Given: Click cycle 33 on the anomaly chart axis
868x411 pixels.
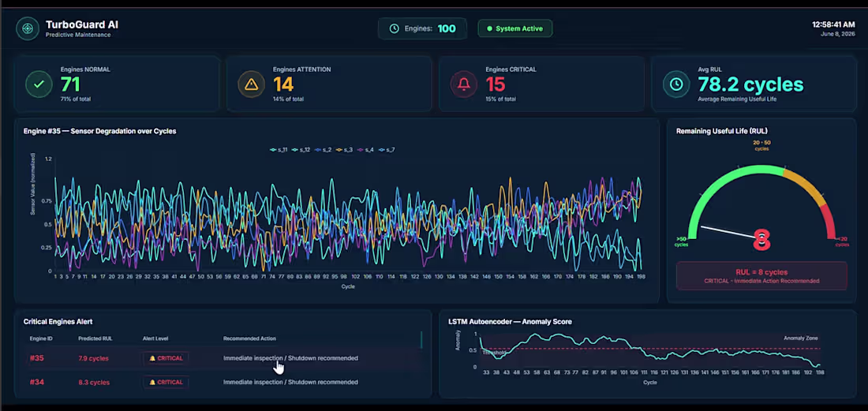Looking at the screenshot, I should tap(486, 373).
